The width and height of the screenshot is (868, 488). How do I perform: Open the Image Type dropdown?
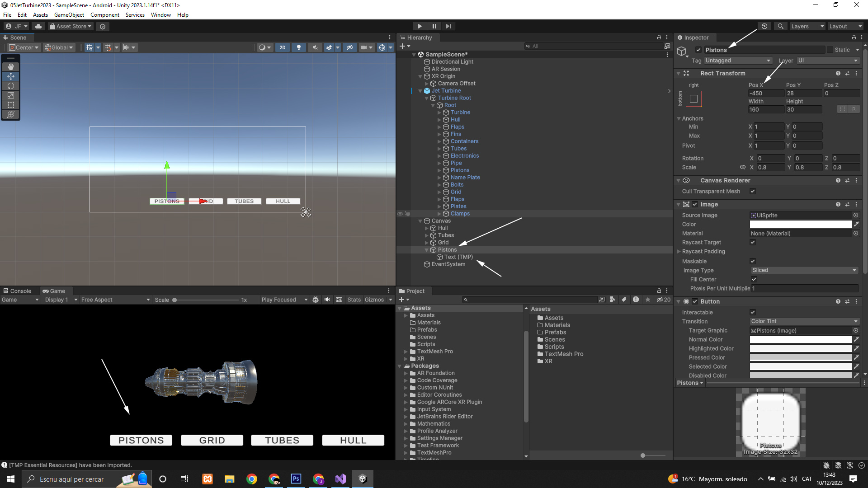tap(804, 270)
